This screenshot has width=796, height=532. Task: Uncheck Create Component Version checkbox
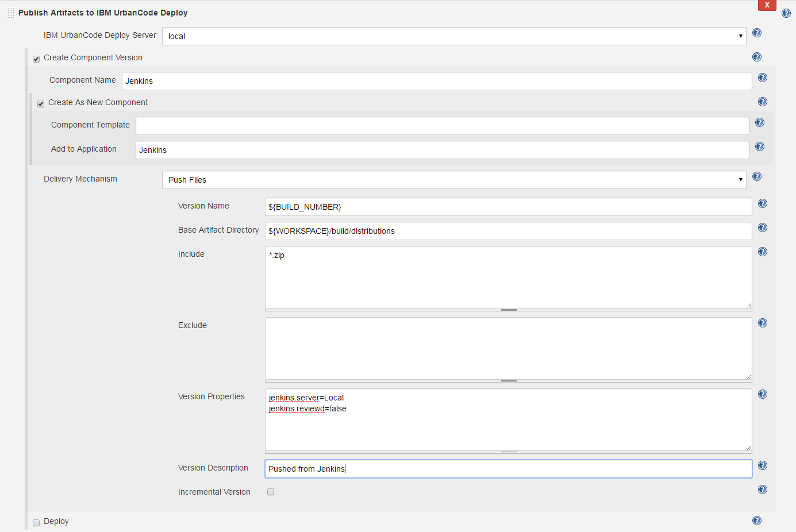[x=36, y=59]
